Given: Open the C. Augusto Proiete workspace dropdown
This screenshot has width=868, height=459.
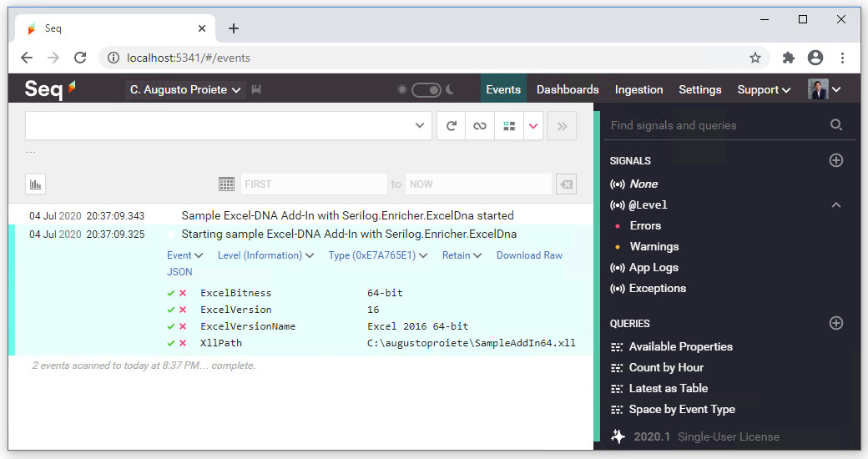Looking at the screenshot, I should coord(185,89).
